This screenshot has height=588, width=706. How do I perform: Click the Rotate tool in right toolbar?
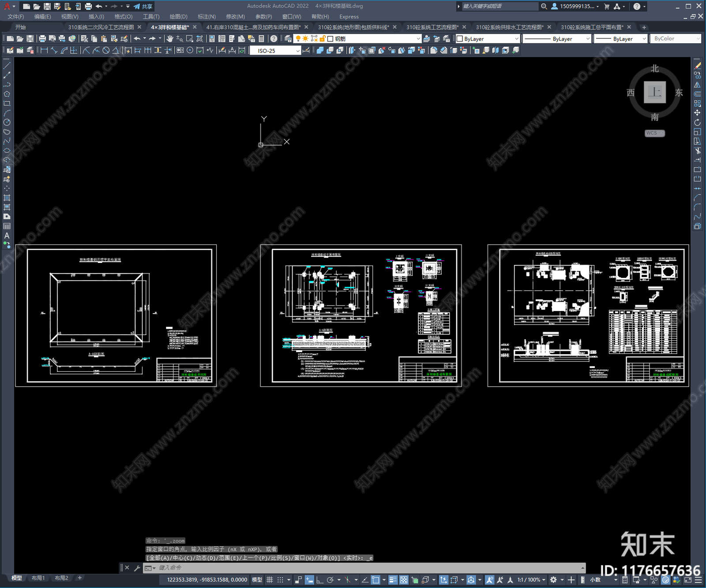[x=697, y=123]
